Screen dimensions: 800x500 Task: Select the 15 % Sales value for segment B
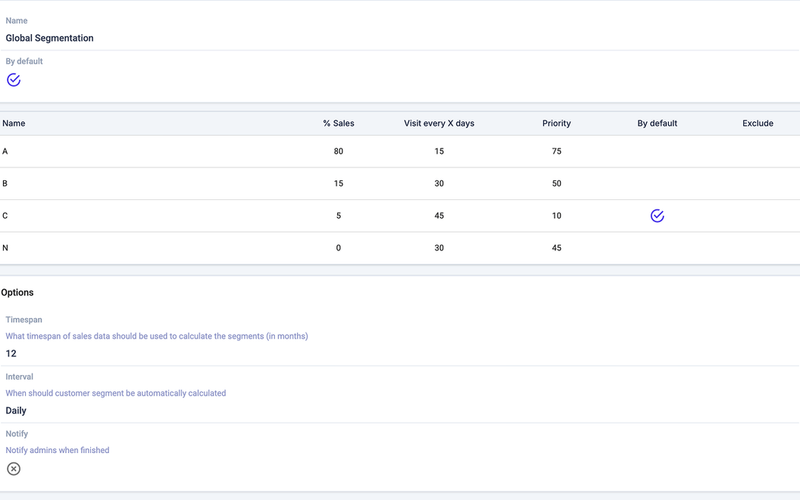click(x=338, y=184)
